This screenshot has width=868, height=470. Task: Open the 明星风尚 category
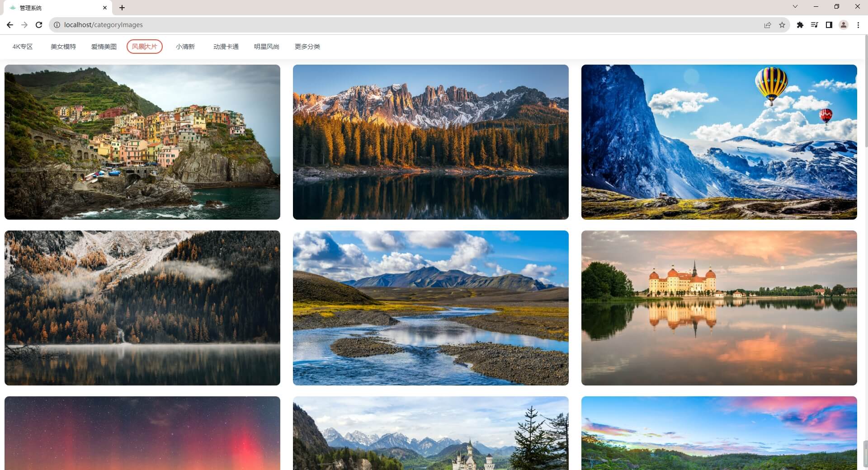click(x=267, y=47)
